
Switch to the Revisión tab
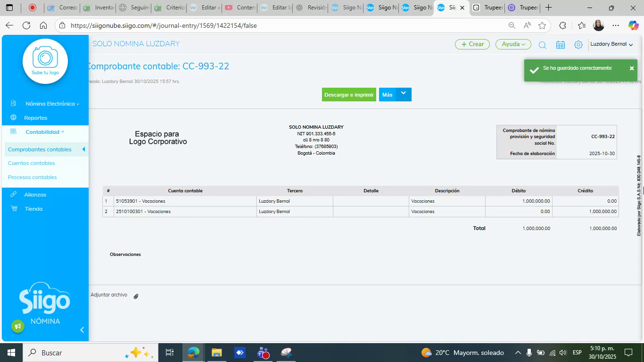tap(311, 8)
